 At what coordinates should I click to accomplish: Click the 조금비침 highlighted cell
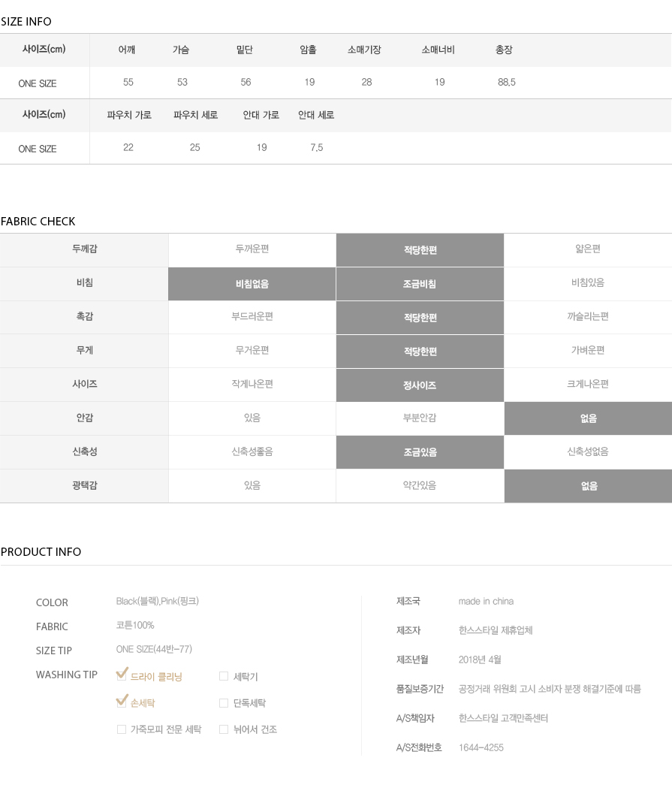420,284
